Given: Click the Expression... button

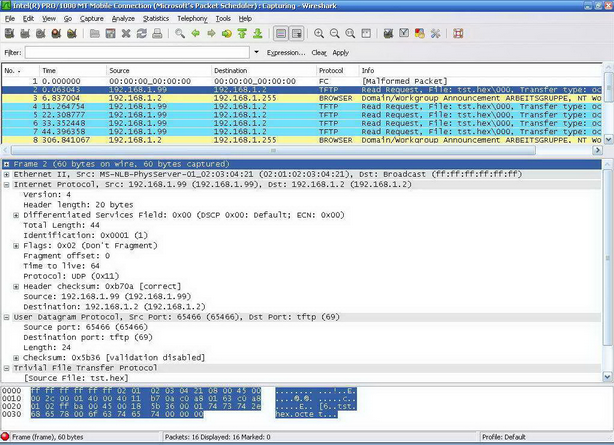Looking at the screenshot, I should tap(286, 52).
